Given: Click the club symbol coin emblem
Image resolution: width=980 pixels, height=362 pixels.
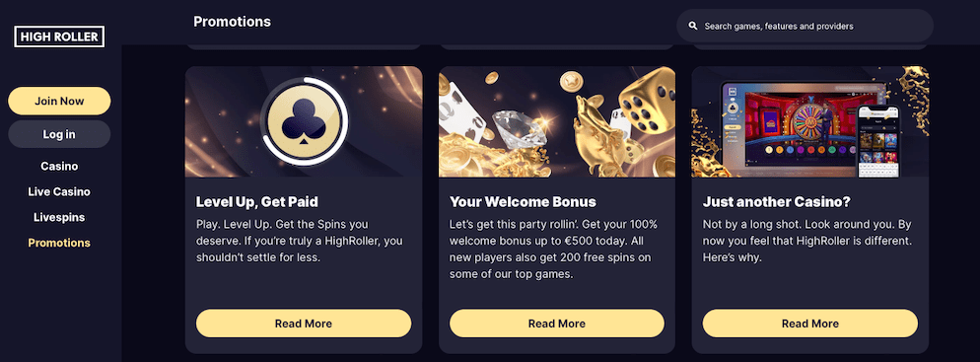Looking at the screenshot, I should pos(303,121).
